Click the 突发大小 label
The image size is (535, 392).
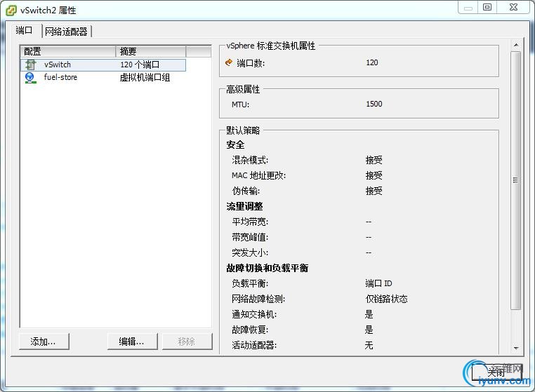250,252
